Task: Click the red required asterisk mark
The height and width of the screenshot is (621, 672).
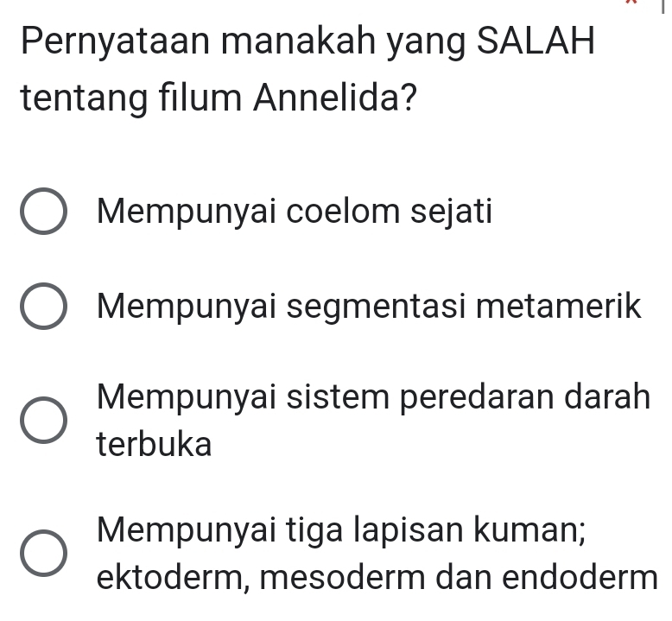Action: click(x=631, y=1)
